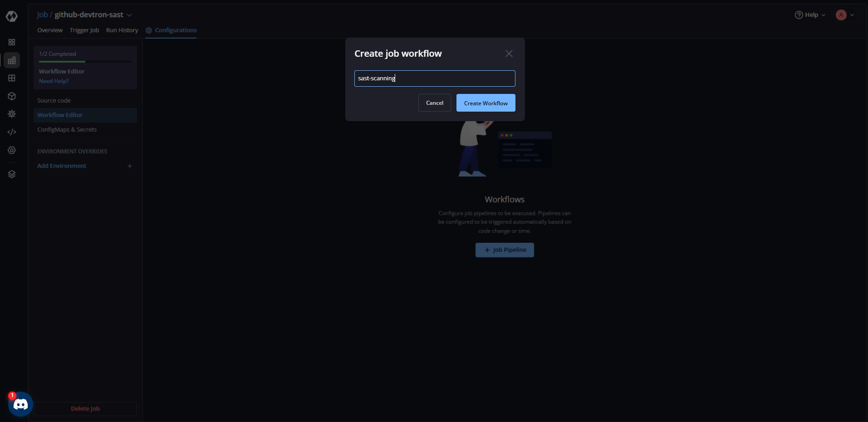Click the Create Workflow button
Viewport: 868px width, 422px height.
[485, 103]
